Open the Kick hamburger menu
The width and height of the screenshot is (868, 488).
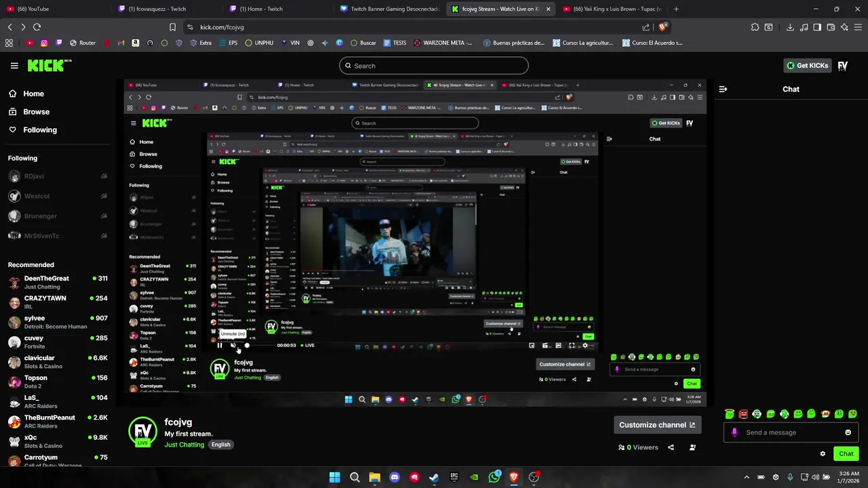[x=14, y=66]
